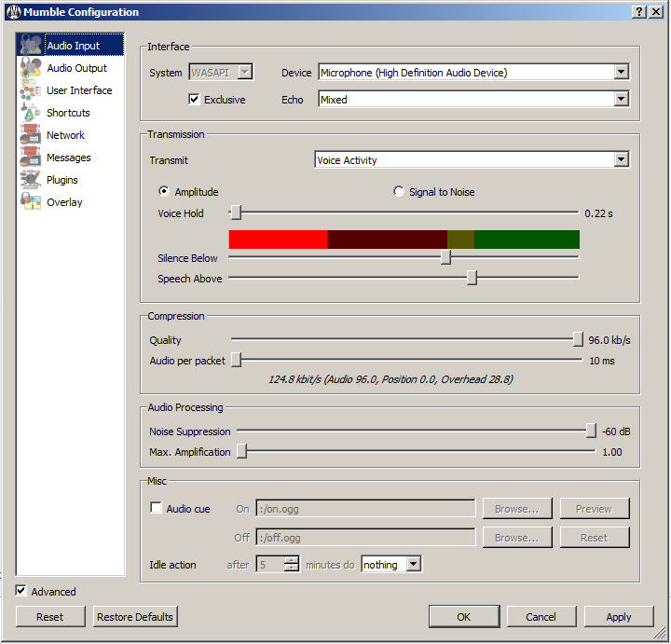This screenshot has height=644, width=671.
Task: Click Browse button for On sound
Action: (517, 509)
